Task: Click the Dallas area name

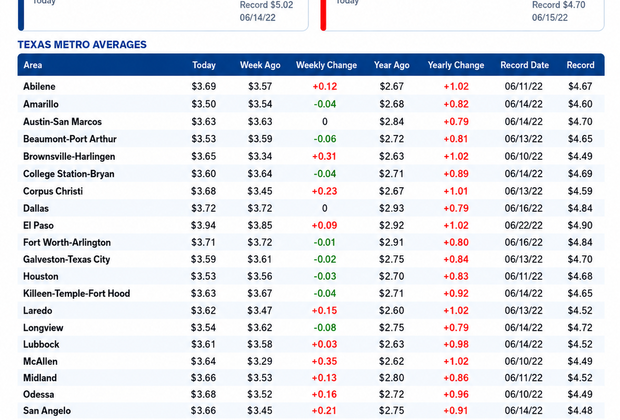Action: tap(36, 208)
